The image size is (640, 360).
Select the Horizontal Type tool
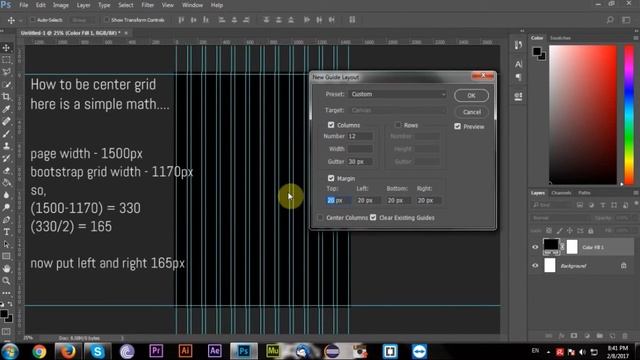6,232
